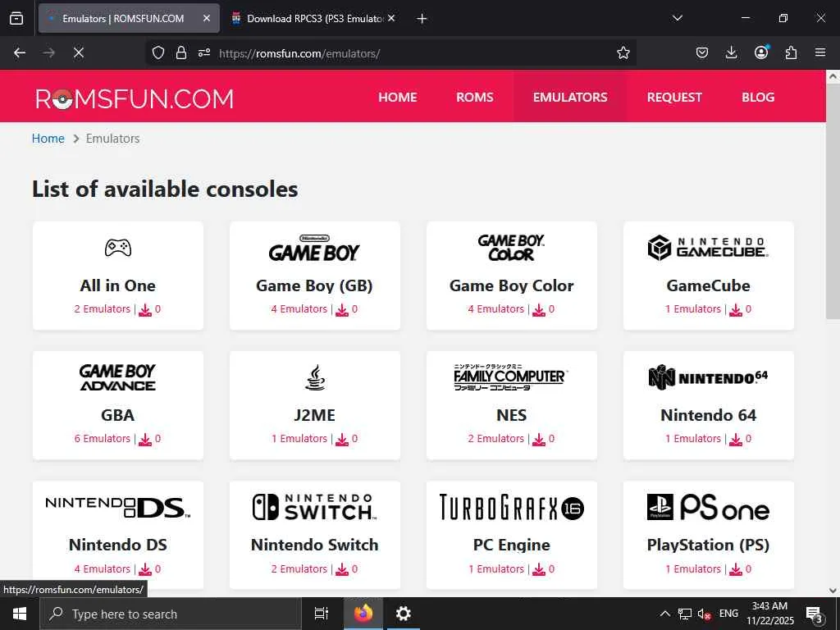This screenshot has height=630, width=840.
Task: Click the Home breadcrumb link
Action: pos(48,138)
